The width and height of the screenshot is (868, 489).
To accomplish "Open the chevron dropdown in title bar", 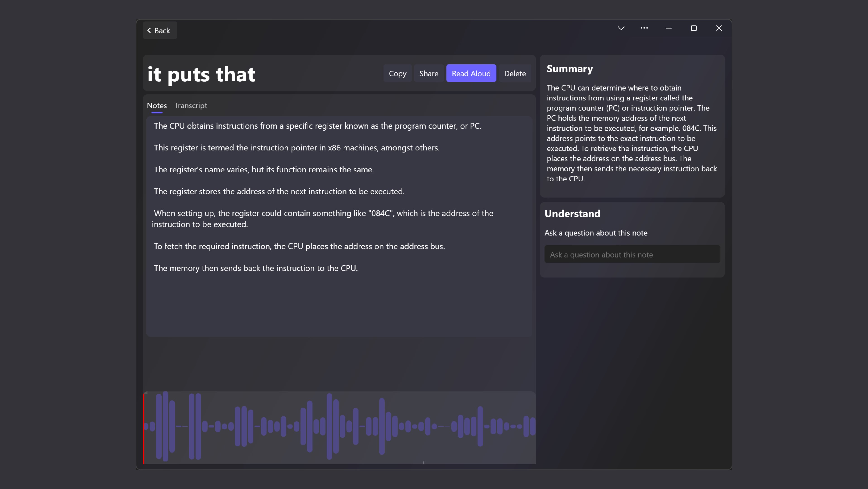I will [x=621, y=28].
